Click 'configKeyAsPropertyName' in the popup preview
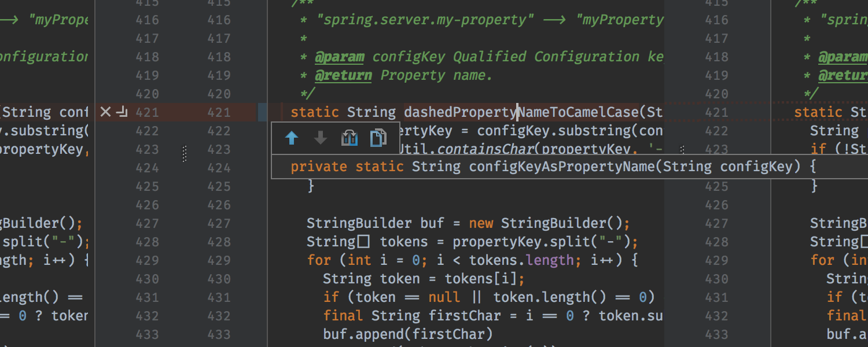Viewport: 868px width, 347px height. 562,167
